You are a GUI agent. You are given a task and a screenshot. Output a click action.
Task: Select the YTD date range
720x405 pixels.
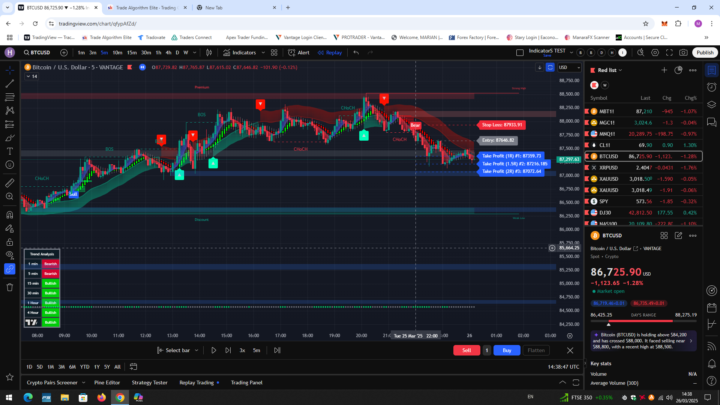click(x=84, y=367)
